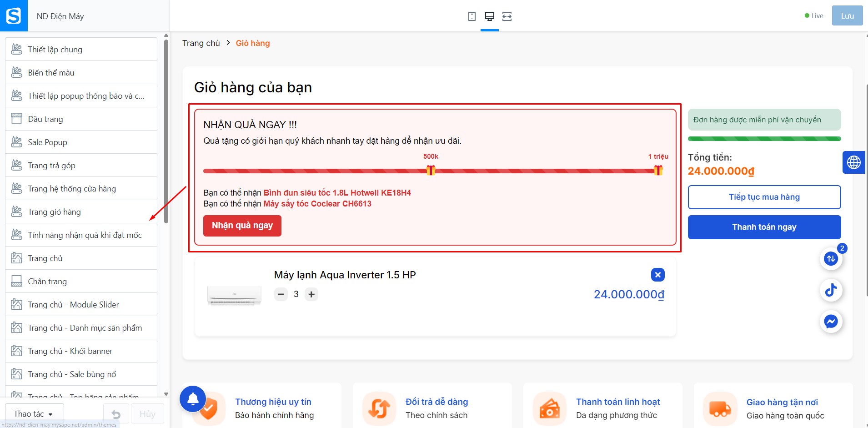Image resolution: width=868 pixels, height=428 pixels.
Task: Click the Sapo logo in the top-left corner
Action: 14,15
